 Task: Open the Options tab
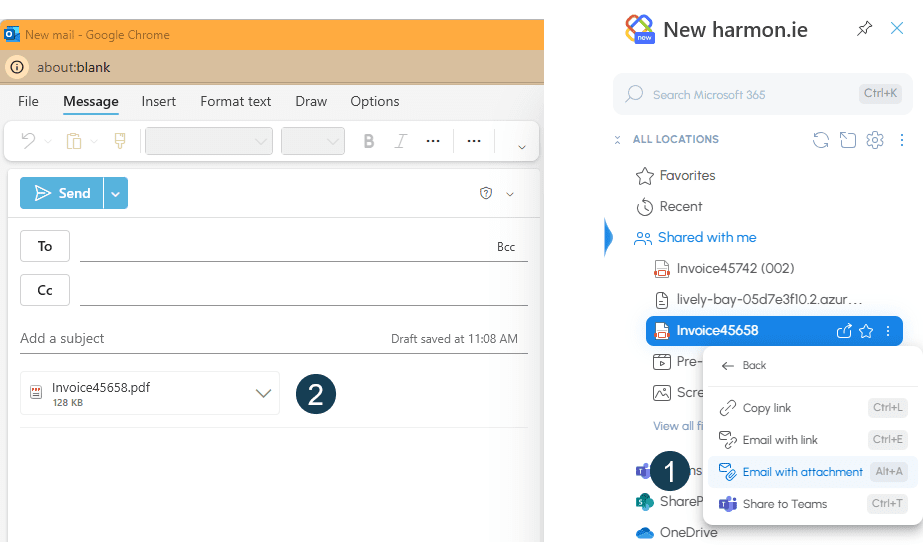pyautogui.click(x=374, y=101)
